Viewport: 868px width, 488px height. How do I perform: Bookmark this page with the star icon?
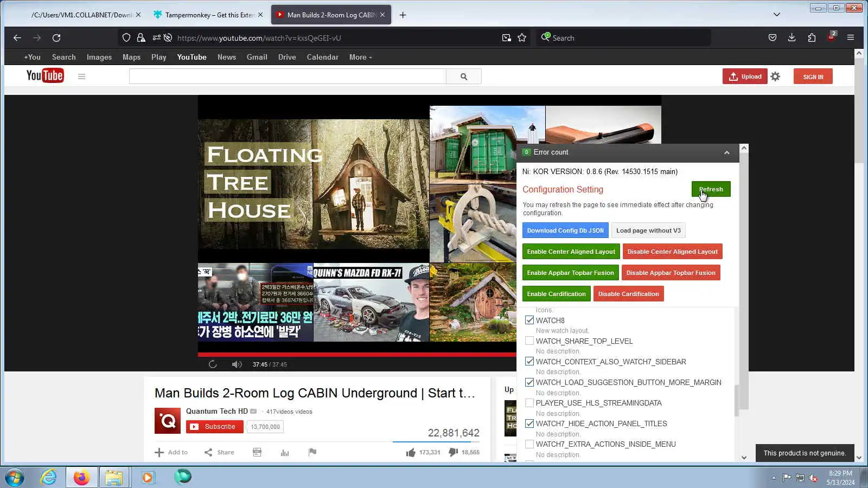click(x=522, y=38)
